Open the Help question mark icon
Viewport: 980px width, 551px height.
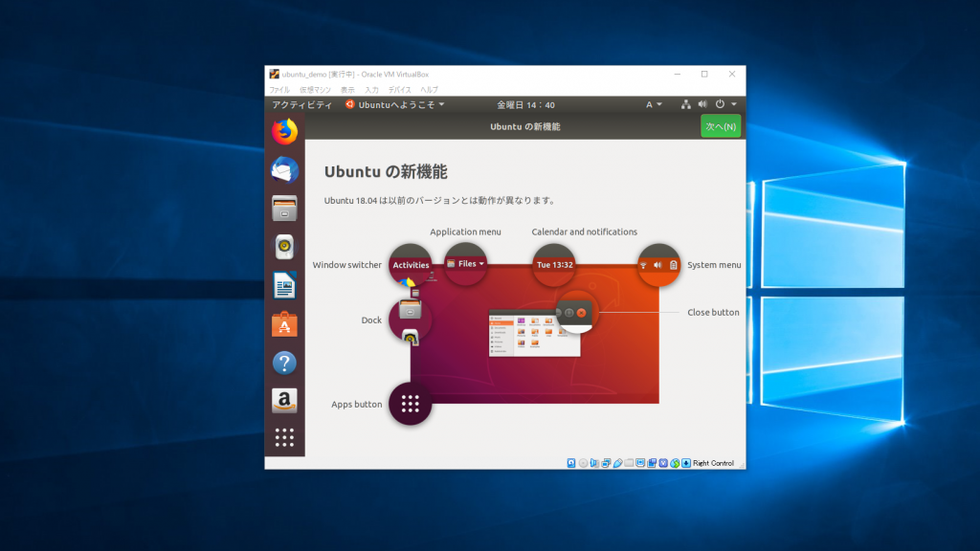pyautogui.click(x=284, y=363)
